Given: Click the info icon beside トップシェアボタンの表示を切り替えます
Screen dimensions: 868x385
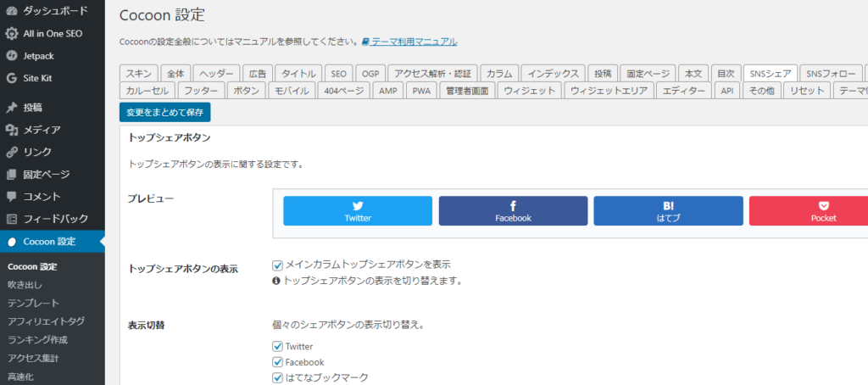Looking at the screenshot, I should (276, 281).
